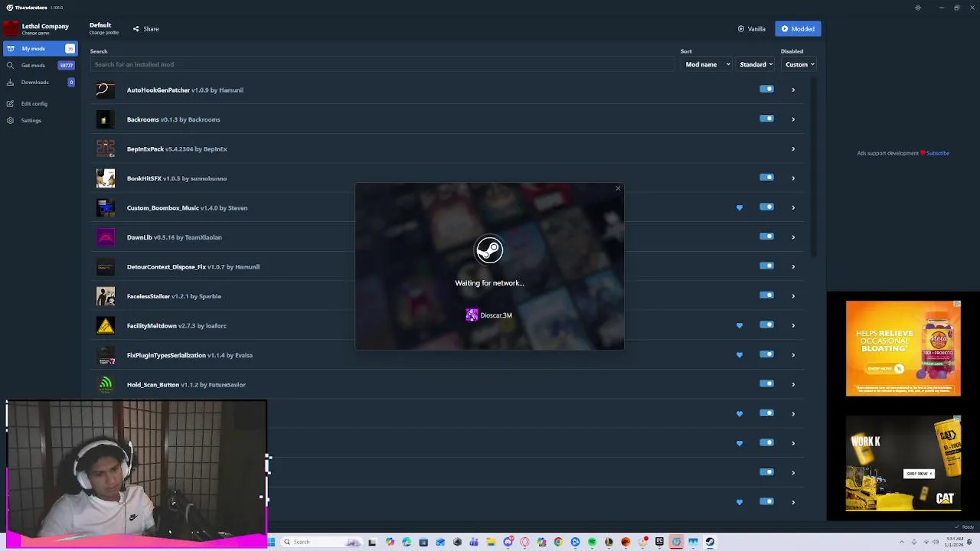Open Steam from the taskbar
This screenshot has width=980, height=551.
click(710, 542)
